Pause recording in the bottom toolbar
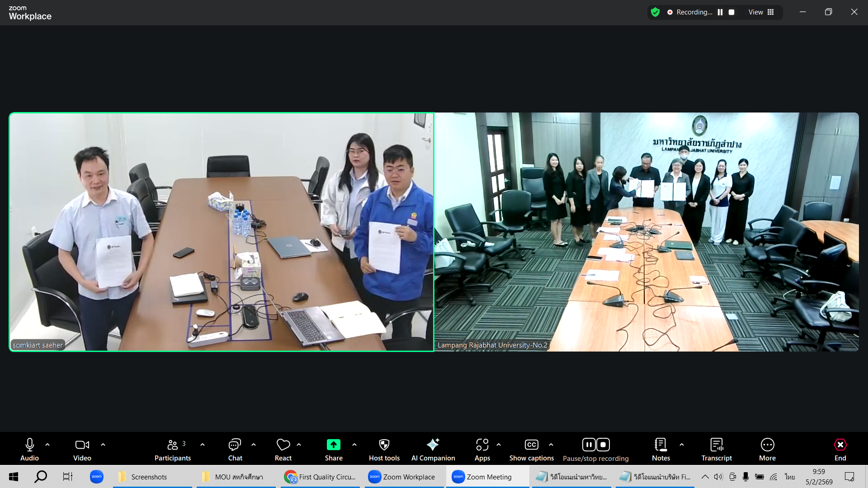The height and width of the screenshot is (488, 868). 589,445
